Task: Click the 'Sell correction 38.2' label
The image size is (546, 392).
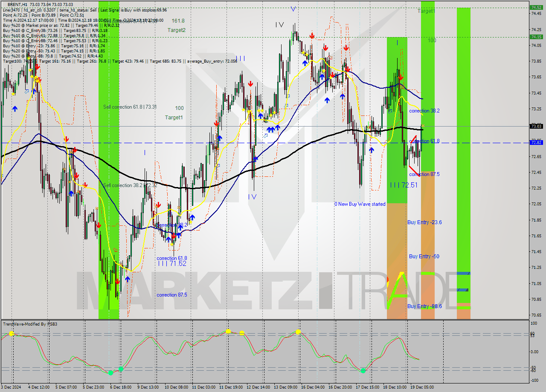Action: [130, 185]
